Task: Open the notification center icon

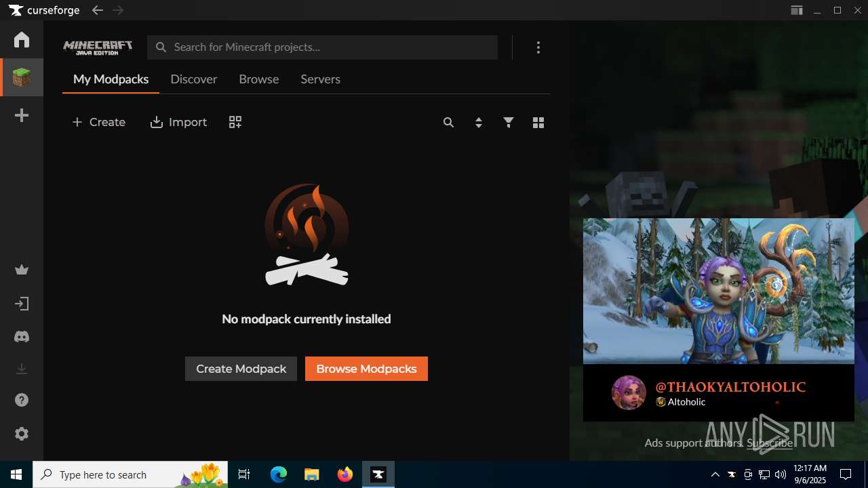Action: click(x=846, y=474)
